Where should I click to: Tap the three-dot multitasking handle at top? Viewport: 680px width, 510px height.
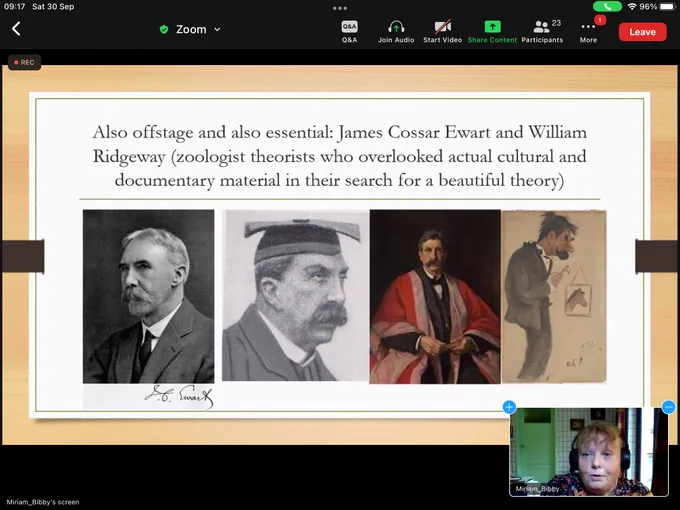point(340,8)
